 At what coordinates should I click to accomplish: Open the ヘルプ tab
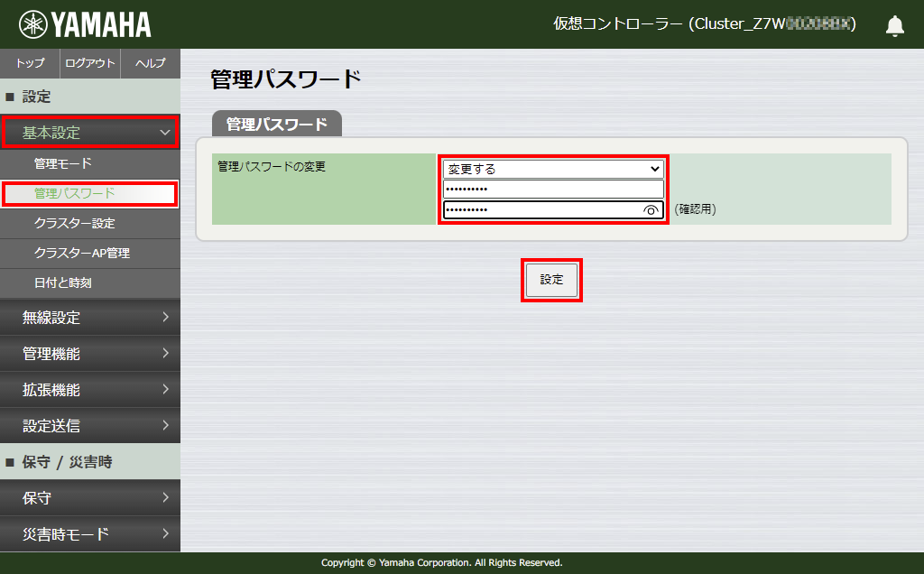coord(150,63)
